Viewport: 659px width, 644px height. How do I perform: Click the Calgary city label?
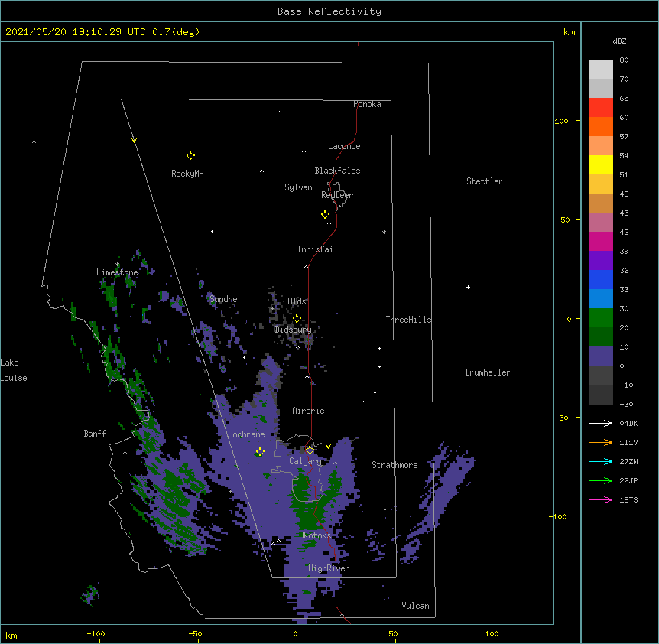tap(305, 461)
